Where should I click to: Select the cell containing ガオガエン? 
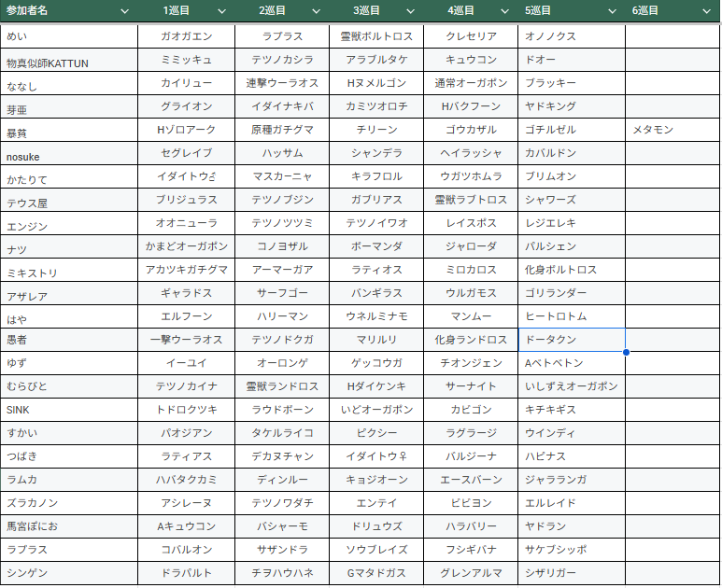coord(187,36)
